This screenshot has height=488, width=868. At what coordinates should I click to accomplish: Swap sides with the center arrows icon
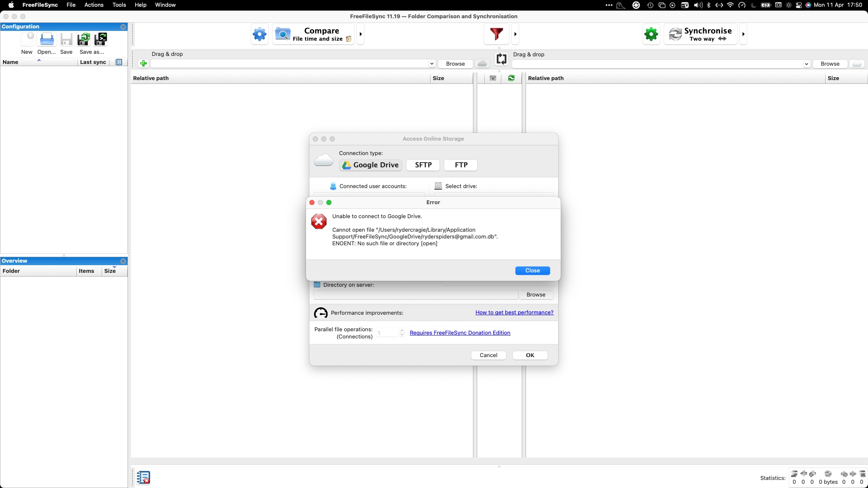[501, 59]
